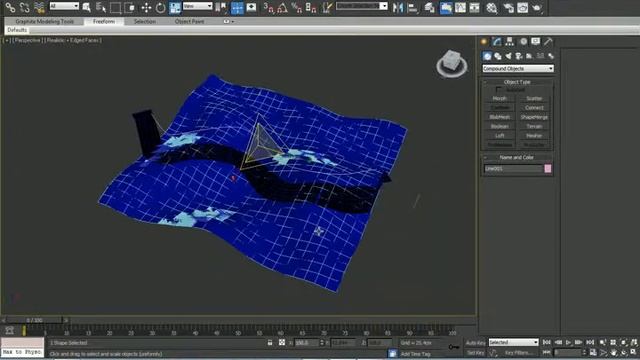Select the Link tool in main toolbar
The height and width of the screenshot is (360, 640).
pyautogui.click(x=10, y=7)
